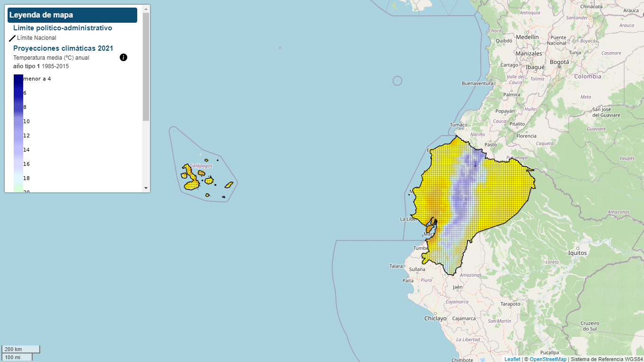Open the OpenStreetMap attribution link
Viewport: 644px width, 362px height.
548,359
